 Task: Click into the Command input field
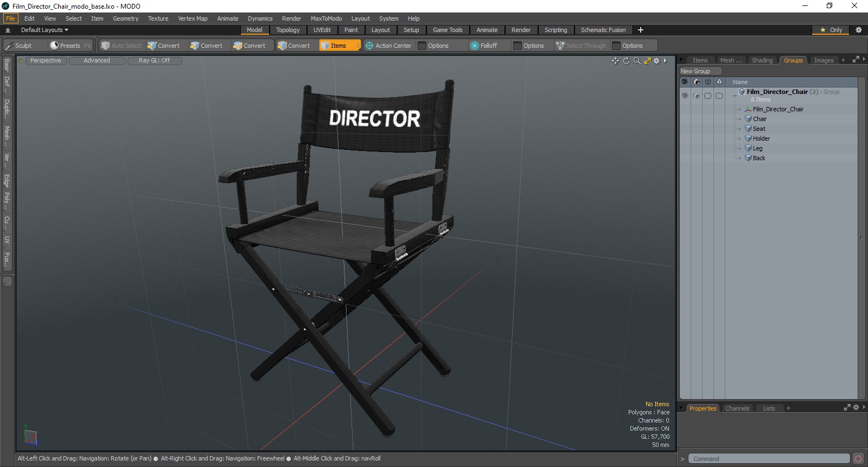pyautogui.click(x=769, y=459)
